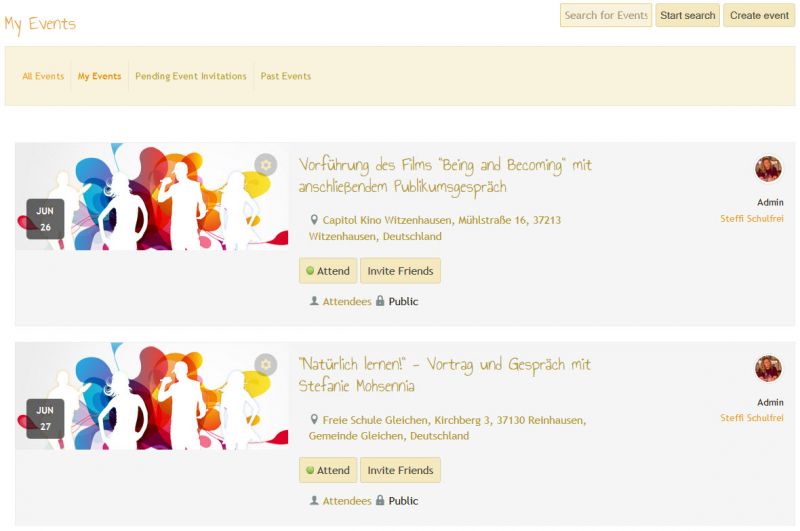Click Start search button
Image resolution: width=800 pixels, height=531 pixels.
point(688,15)
